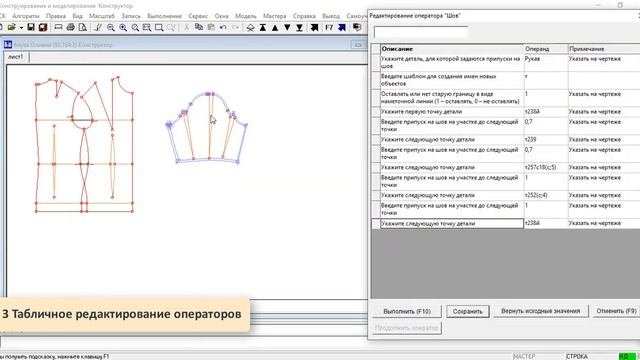The width and height of the screenshot is (640, 360).
Task: Open the Вид menu
Action: (78, 16)
